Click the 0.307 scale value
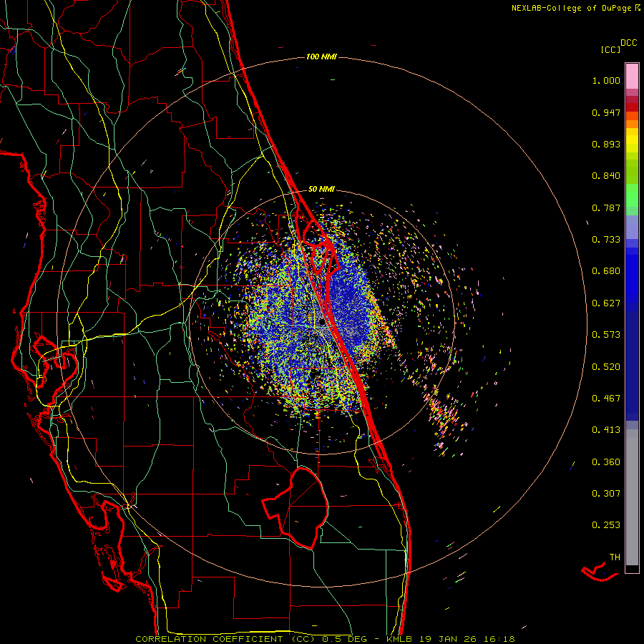 pyautogui.click(x=606, y=494)
